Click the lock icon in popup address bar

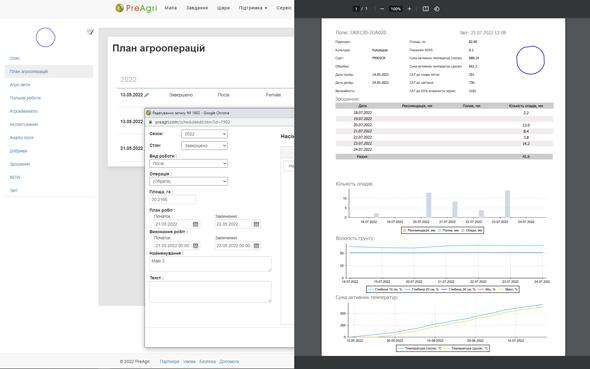(151, 122)
